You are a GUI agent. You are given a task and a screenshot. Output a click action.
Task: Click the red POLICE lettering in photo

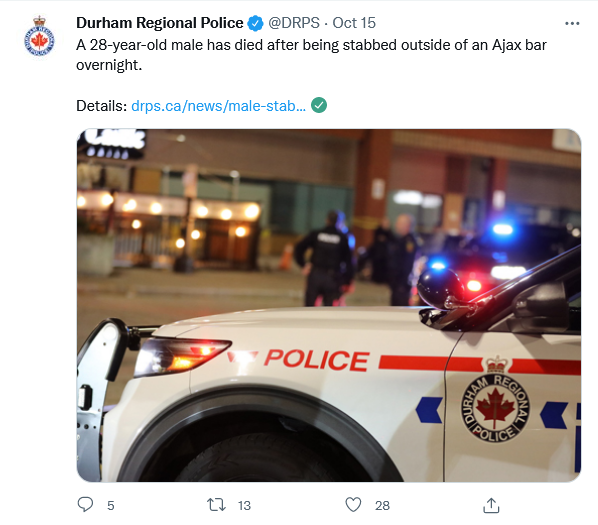[x=317, y=360]
